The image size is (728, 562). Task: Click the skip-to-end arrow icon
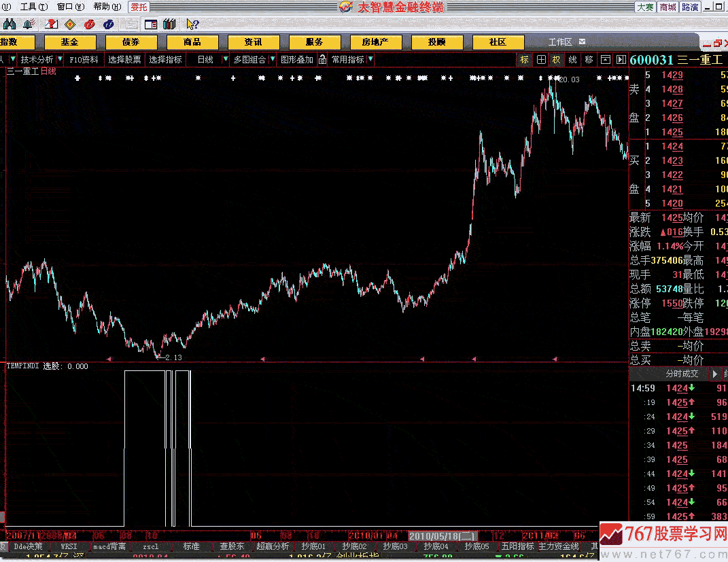point(621,59)
